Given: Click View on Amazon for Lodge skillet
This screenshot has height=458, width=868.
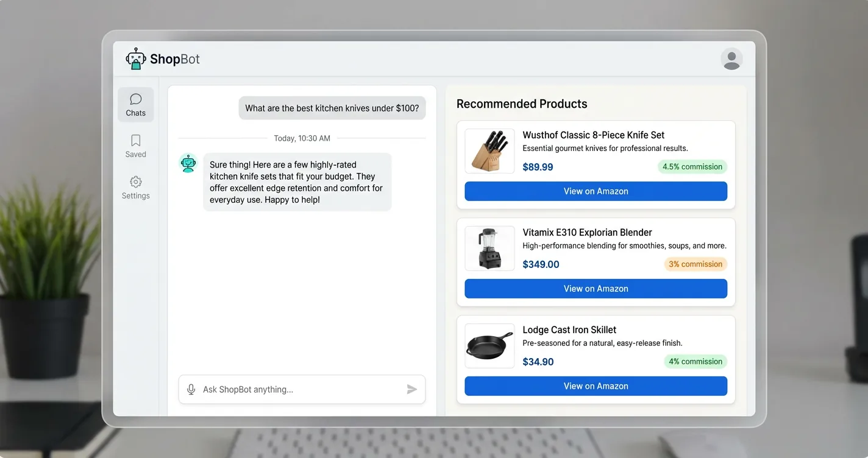Looking at the screenshot, I should coord(596,386).
